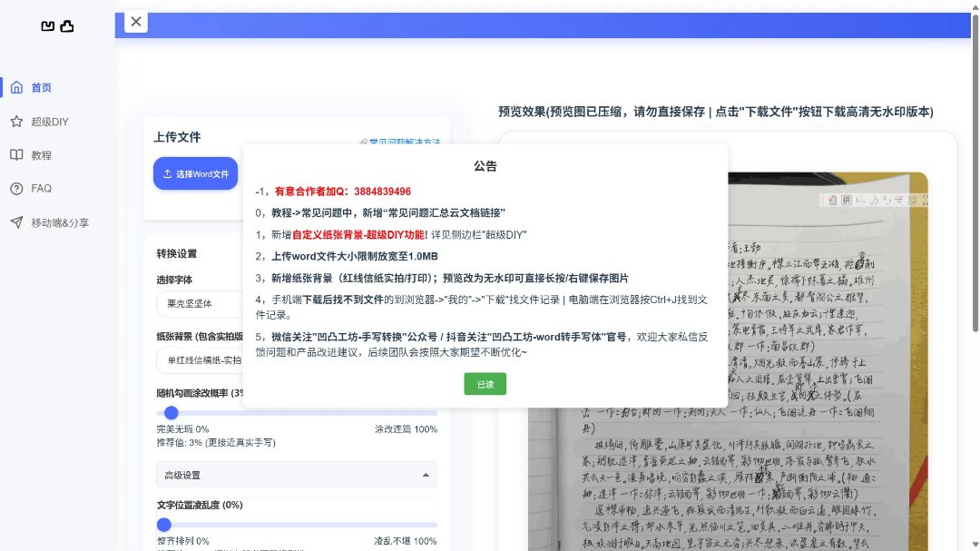980x551 pixels.
Task: Open the 纸张背景 paper background dropdown
Action: 198,360
